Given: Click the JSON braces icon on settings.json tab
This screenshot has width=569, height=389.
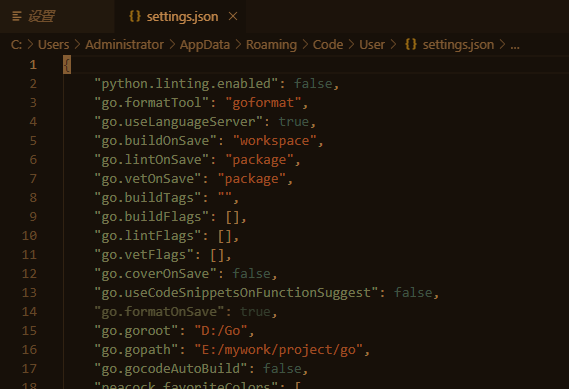Looking at the screenshot, I should pos(135,16).
